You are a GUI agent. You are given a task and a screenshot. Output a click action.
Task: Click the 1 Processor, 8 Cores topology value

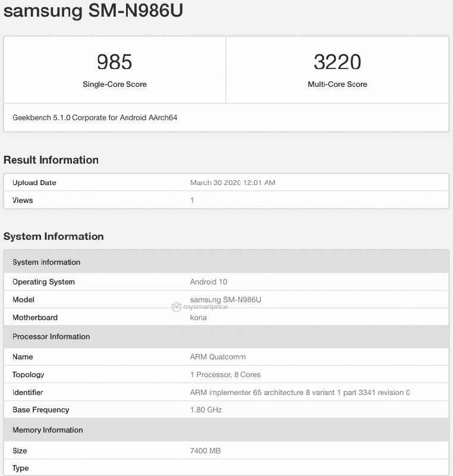click(x=225, y=375)
